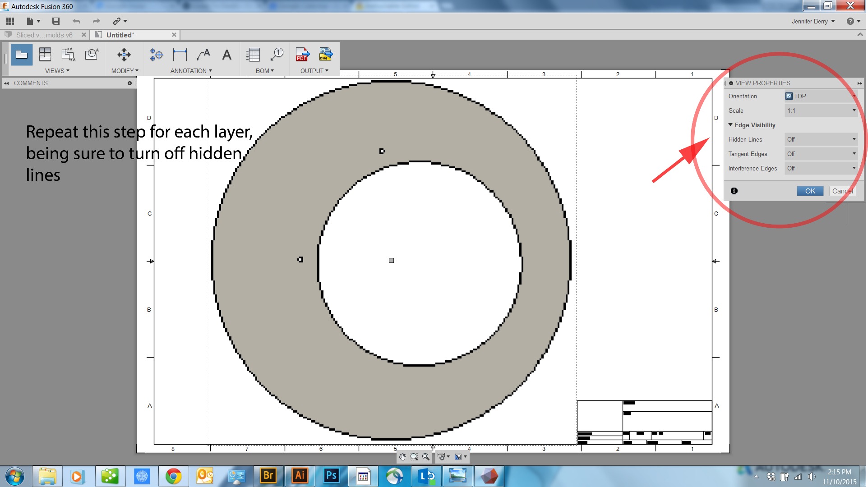Export drawing with Output PDF icon
The height and width of the screenshot is (487, 868).
pos(302,55)
